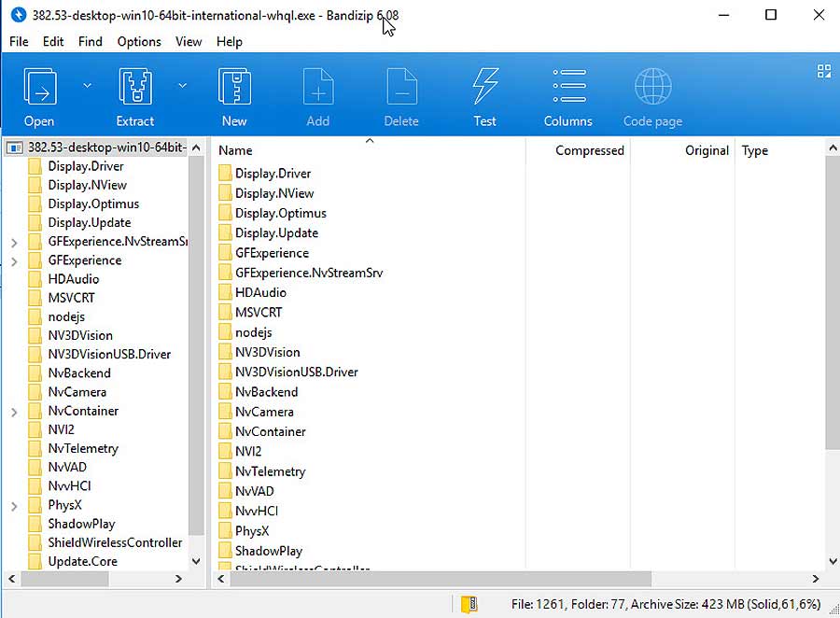This screenshot has width=840, height=618.
Task: Open the File menu
Action: coord(19,41)
